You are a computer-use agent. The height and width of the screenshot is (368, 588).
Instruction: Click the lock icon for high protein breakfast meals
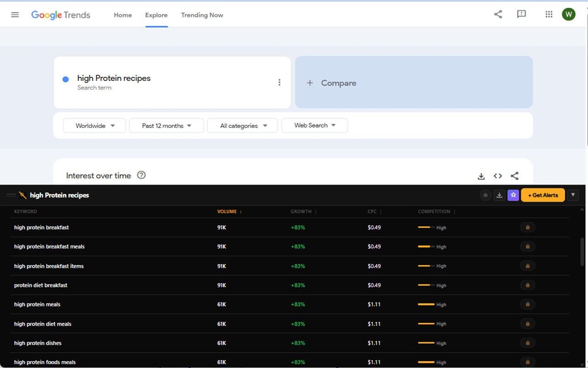pos(527,247)
